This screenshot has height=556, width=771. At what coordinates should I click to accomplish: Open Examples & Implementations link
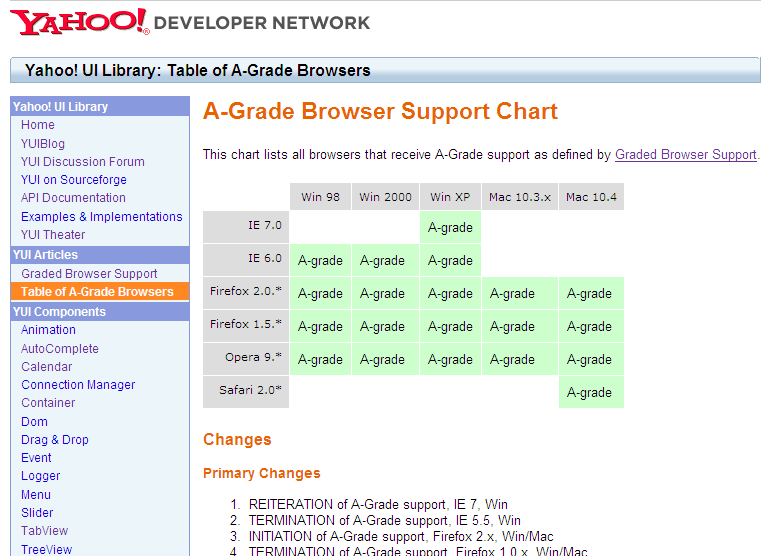(x=102, y=217)
